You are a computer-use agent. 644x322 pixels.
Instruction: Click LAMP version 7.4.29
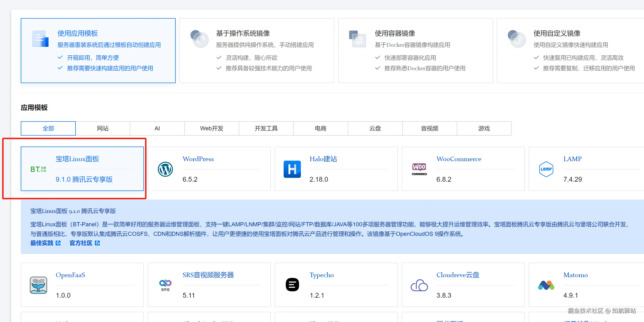click(573, 179)
